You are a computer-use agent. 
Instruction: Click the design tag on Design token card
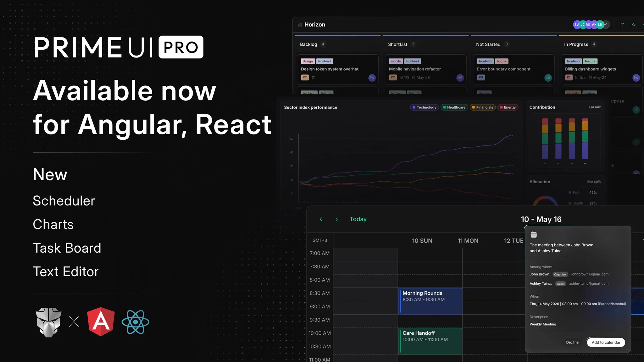[x=308, y=61]
